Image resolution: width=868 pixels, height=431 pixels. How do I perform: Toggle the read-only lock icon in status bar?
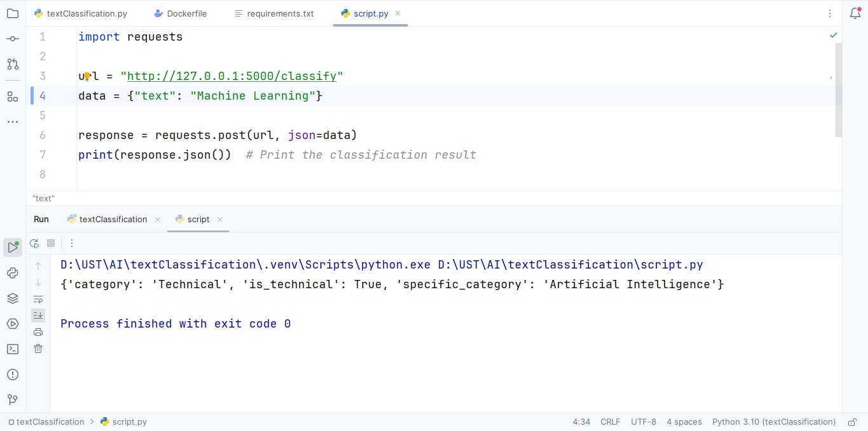point(853,422)
